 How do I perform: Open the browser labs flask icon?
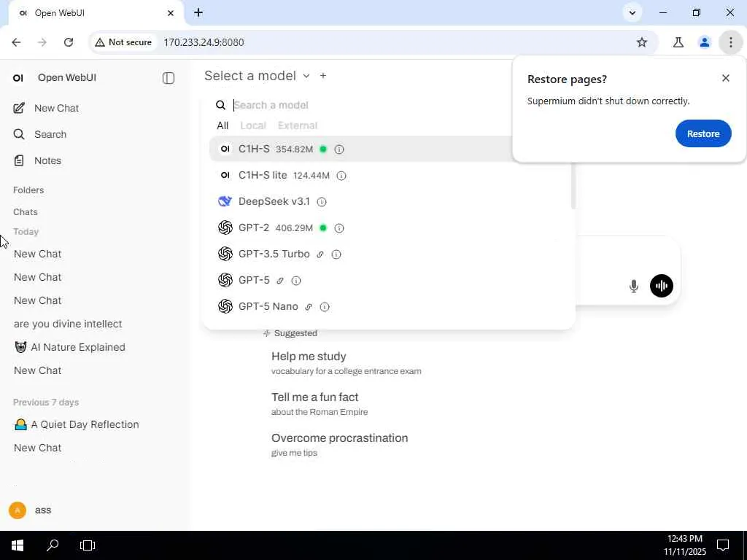678,42
